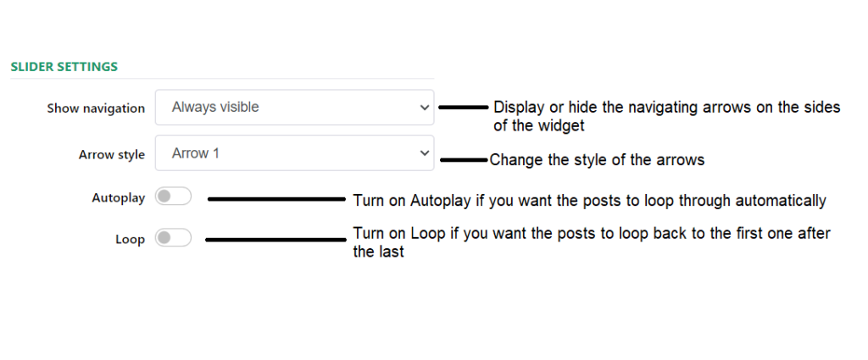Click the black pointer line beside Autoplay toggle
The width and height of the screenshot is (868, 360).
click(x=276, y=200)
